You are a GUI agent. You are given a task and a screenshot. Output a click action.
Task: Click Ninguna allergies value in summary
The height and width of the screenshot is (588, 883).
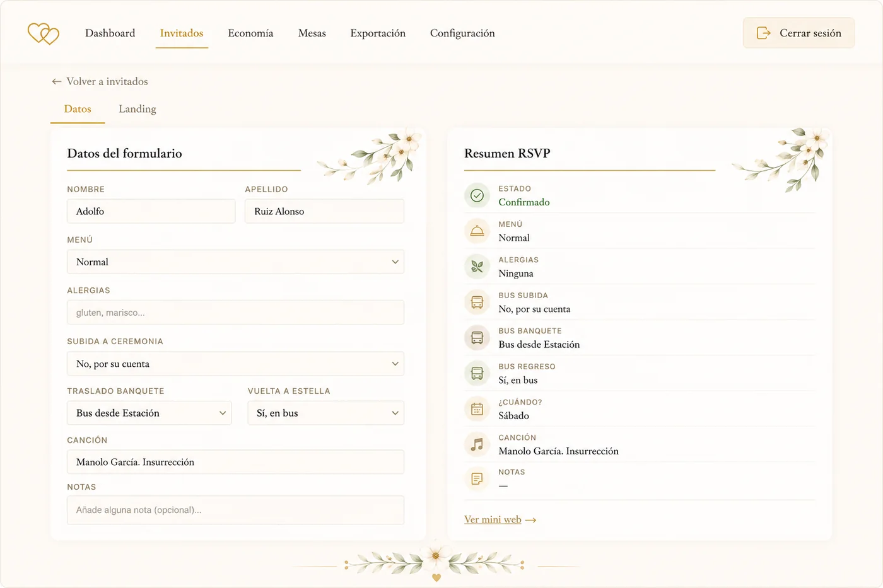(x=516, y=274)
